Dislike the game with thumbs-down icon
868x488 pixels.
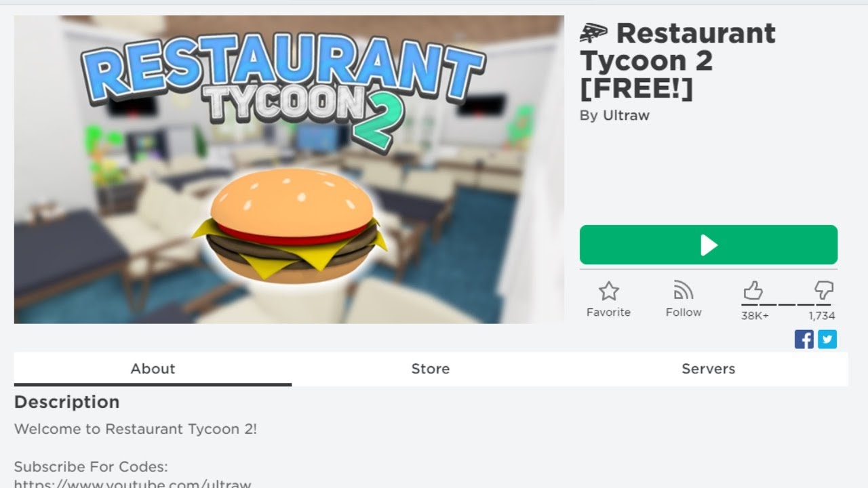[823, 291]
